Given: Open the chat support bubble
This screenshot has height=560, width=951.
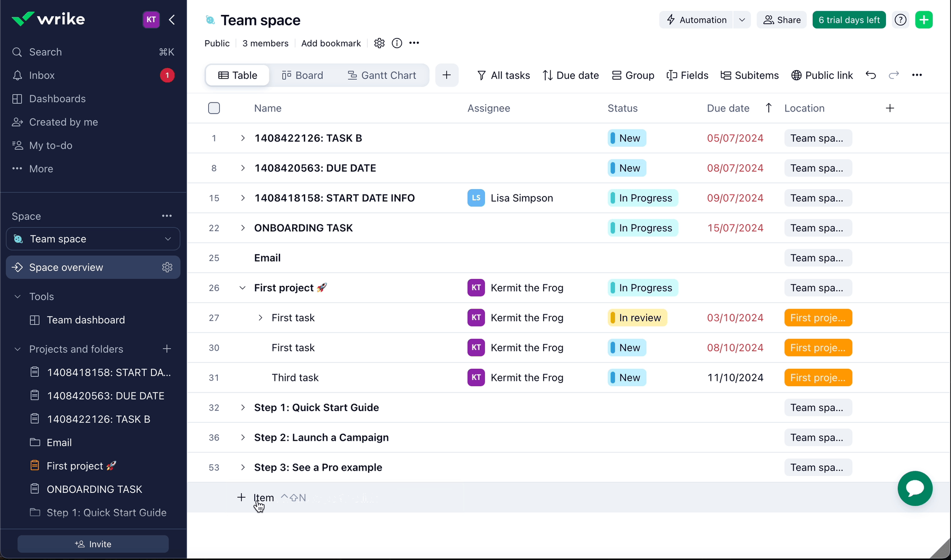Looking at the screenshot, I should click(915, 488).
